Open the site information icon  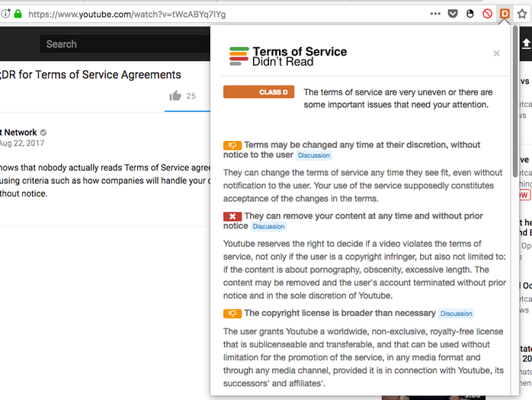6,14
